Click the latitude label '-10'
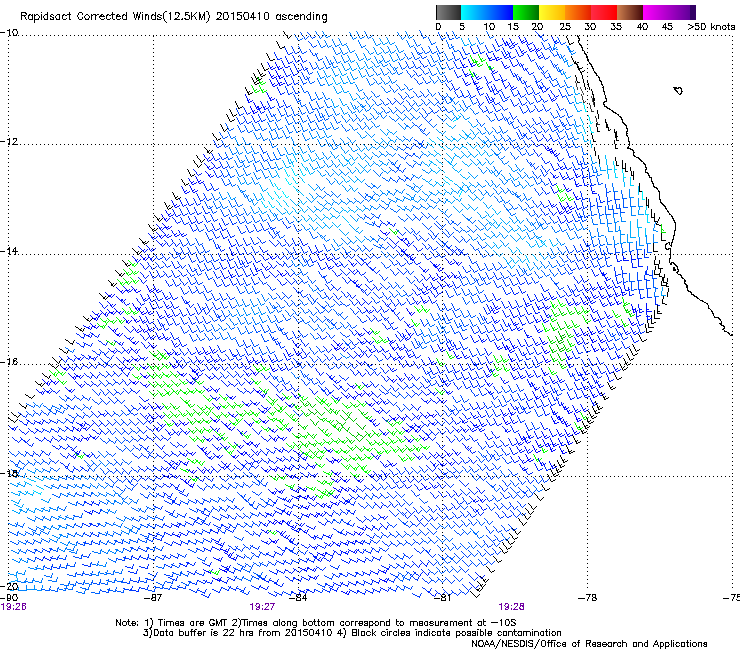Image resolution: width=740 pixels, height=650 pixels. point(9,33)
